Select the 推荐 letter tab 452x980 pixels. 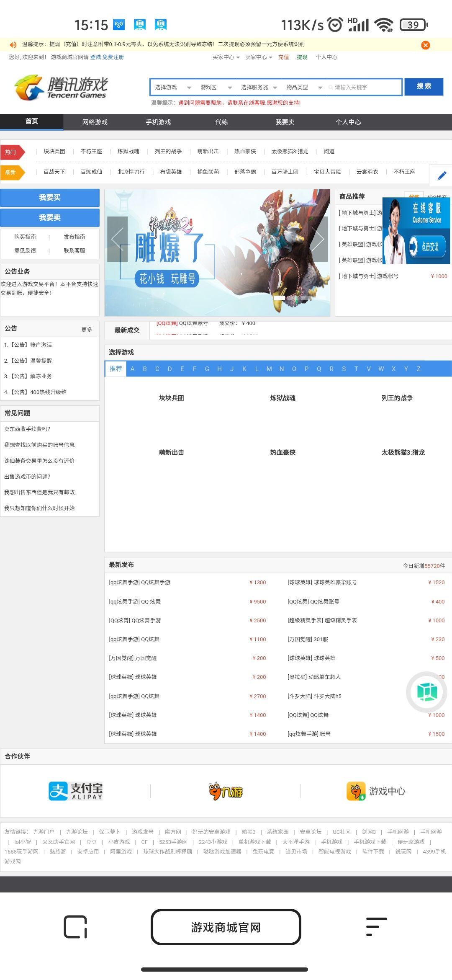point(116,369)
